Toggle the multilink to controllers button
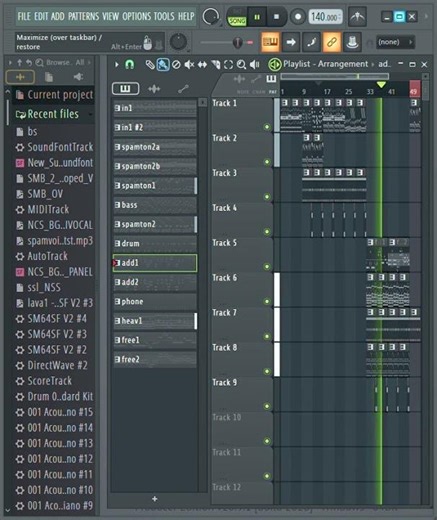 coord(332,42)
